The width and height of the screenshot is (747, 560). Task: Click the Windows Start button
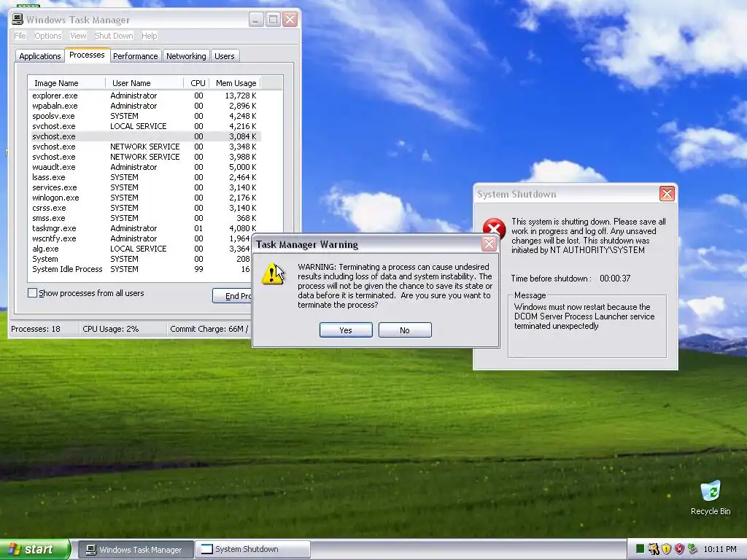click(35, 549)
